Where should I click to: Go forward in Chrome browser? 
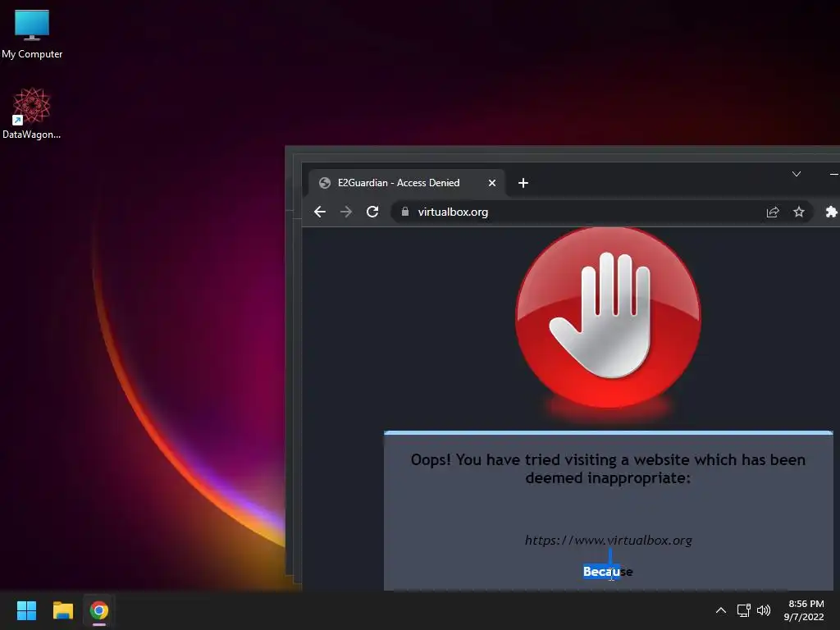346,212
